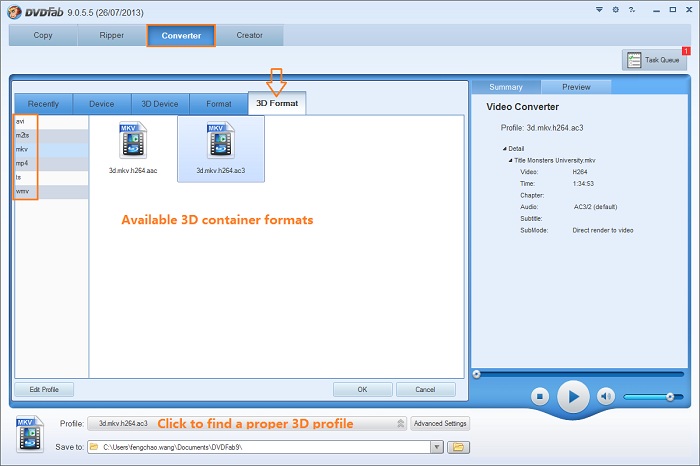
Task: Open the title bar dropdown menu arrow
Action: (599, 9)
